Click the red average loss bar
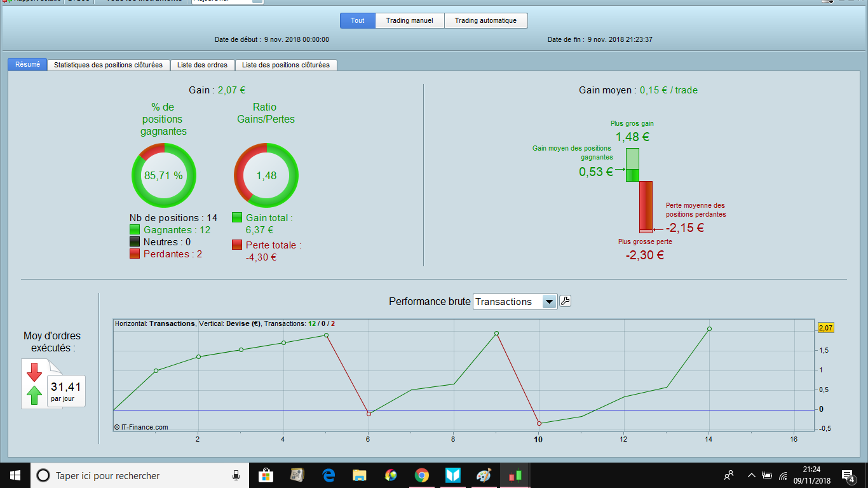 click(x=646, y=205)
